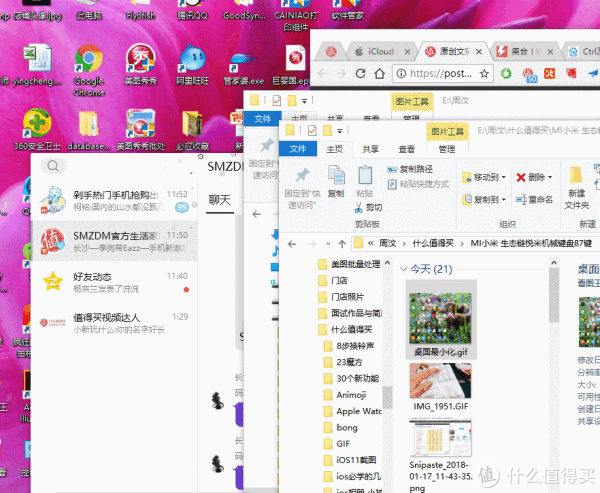Click 复制路径 in Explorer ribbon

[x=410, y=169]
